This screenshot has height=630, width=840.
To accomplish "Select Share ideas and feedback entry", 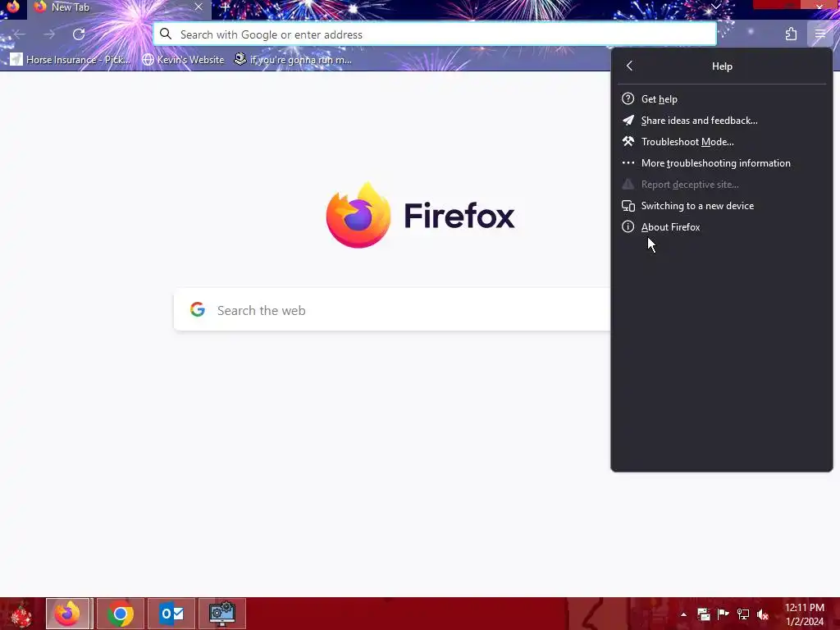I will click(722, 121).
